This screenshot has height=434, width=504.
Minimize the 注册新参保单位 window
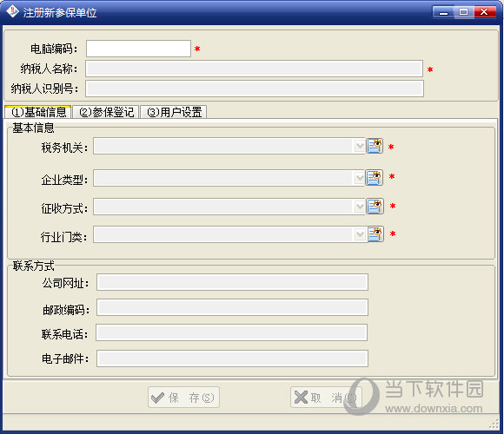443,12
